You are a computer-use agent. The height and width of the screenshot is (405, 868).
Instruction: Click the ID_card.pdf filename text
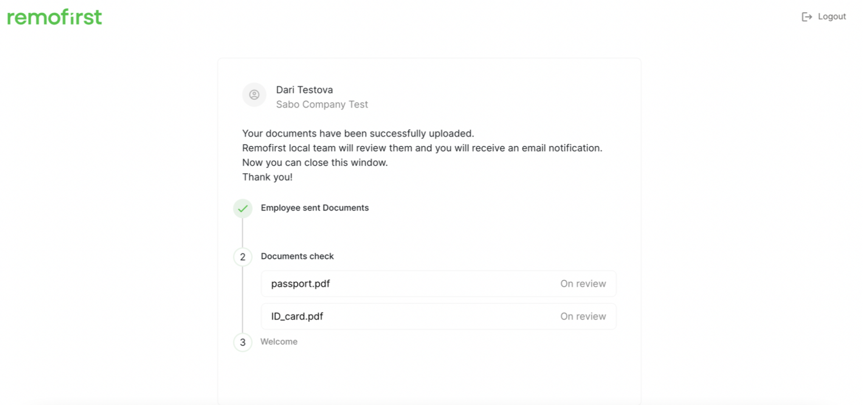tap(297, 316)
